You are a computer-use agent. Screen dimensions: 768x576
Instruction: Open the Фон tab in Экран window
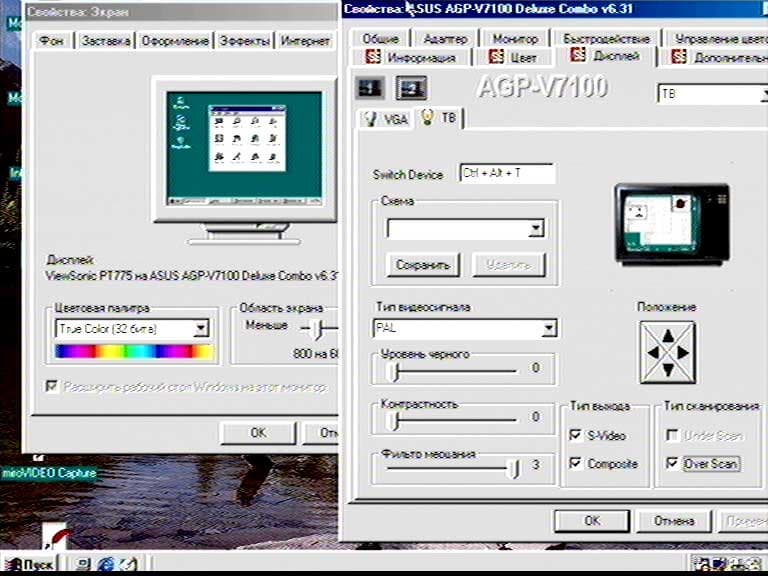pos(52,41)
